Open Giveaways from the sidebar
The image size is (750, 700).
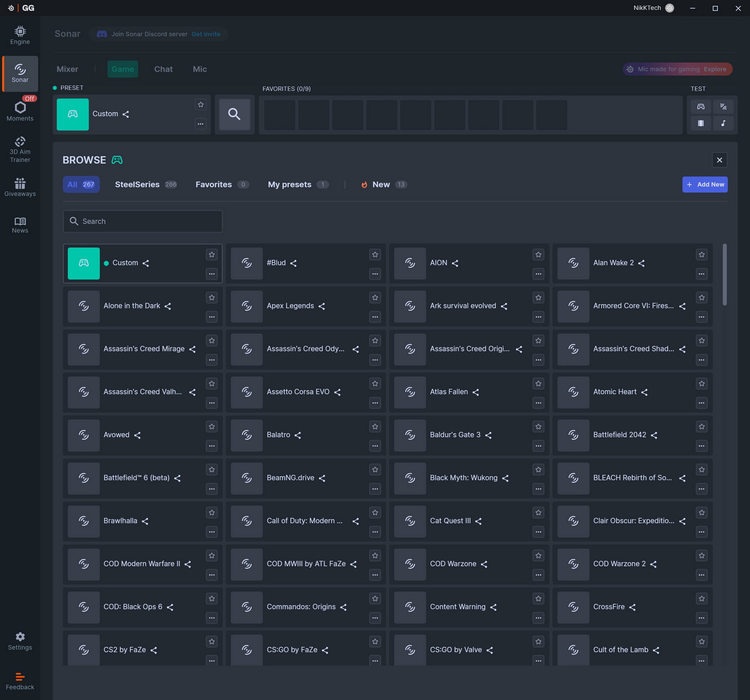pyautogui.click(x=20, y=187)
